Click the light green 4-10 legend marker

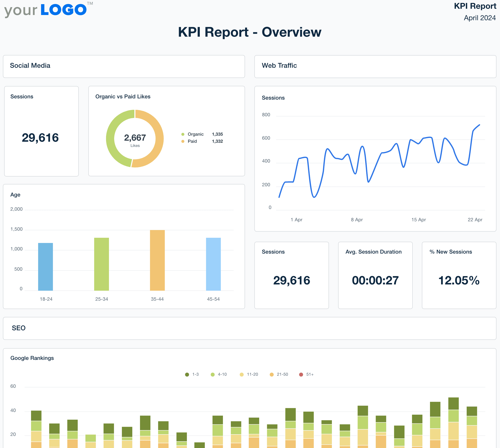(x=212, y=374)
